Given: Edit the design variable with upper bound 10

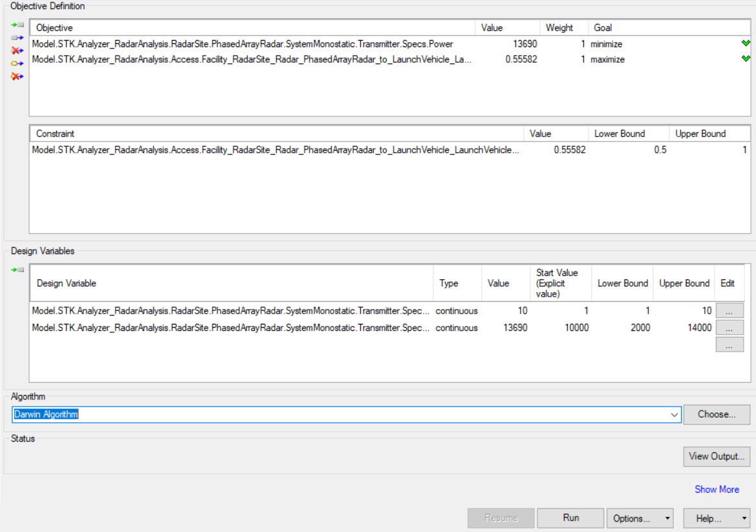Looking at the screenshot, I should point(729,311).
